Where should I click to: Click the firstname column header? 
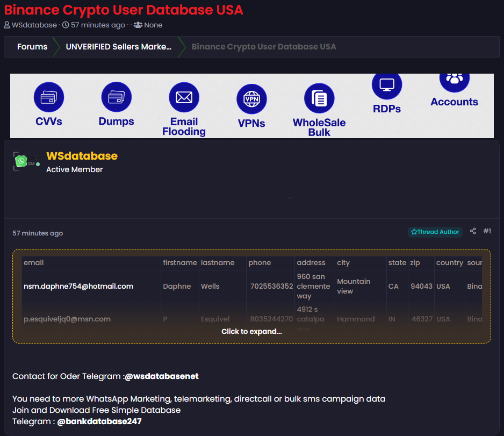pyautogui.click(x=180, y=263)
